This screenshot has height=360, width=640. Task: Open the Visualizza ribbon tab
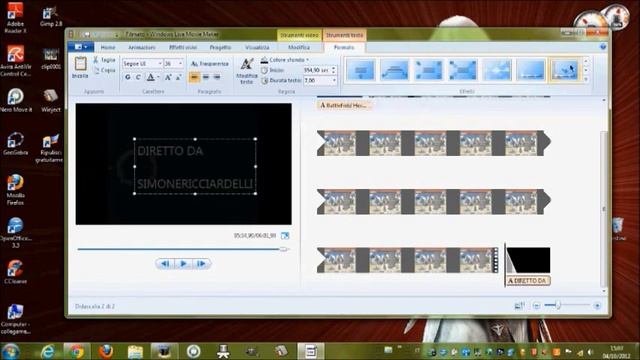(257, 47)
